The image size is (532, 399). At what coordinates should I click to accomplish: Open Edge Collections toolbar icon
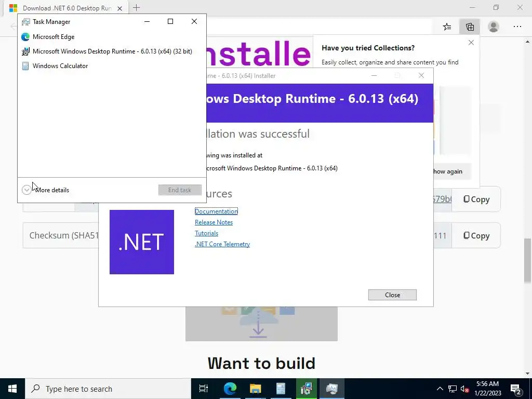tap(470, 27)
